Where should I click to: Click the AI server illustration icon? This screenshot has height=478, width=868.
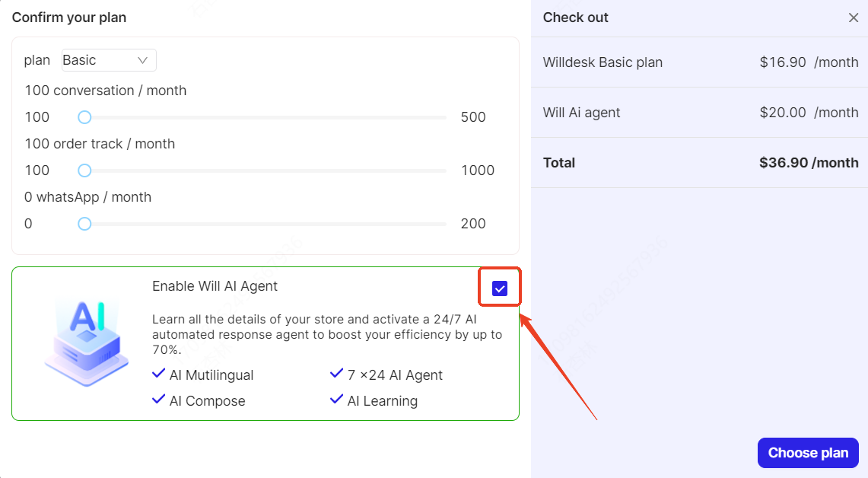tap(87, 343)
